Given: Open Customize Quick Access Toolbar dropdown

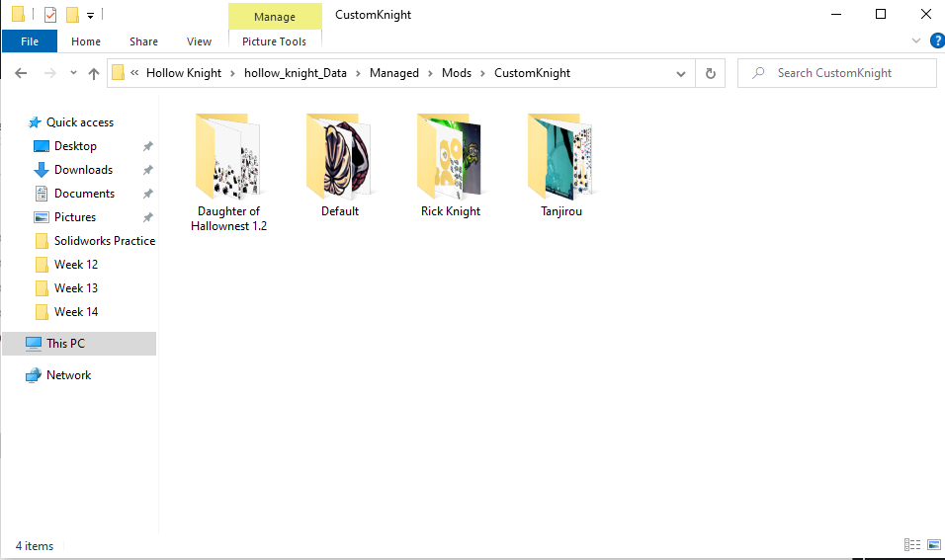Looking at the screenshot, I should [x=90, y=16].
